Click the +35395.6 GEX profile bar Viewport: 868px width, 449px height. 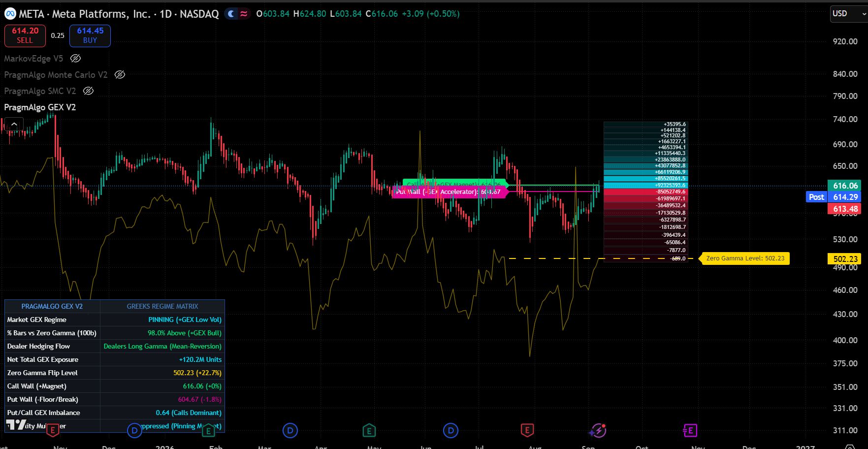pos(645,125)
